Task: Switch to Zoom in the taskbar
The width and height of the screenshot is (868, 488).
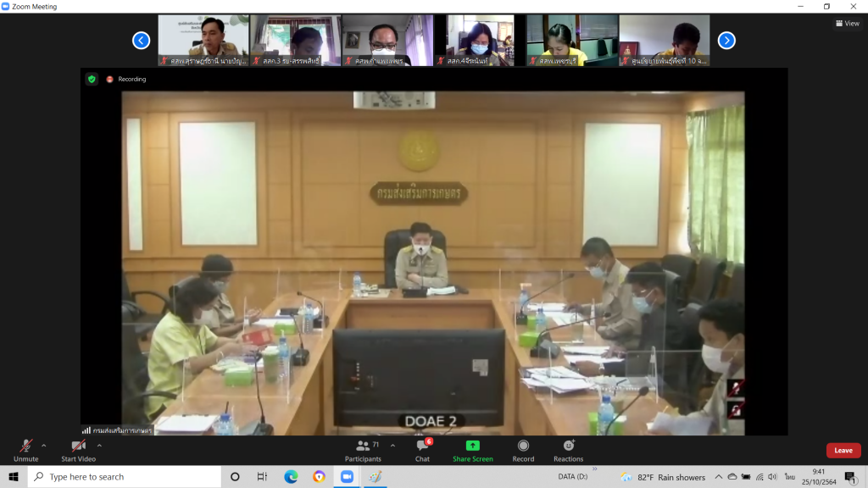Action: tap(347, 477)
